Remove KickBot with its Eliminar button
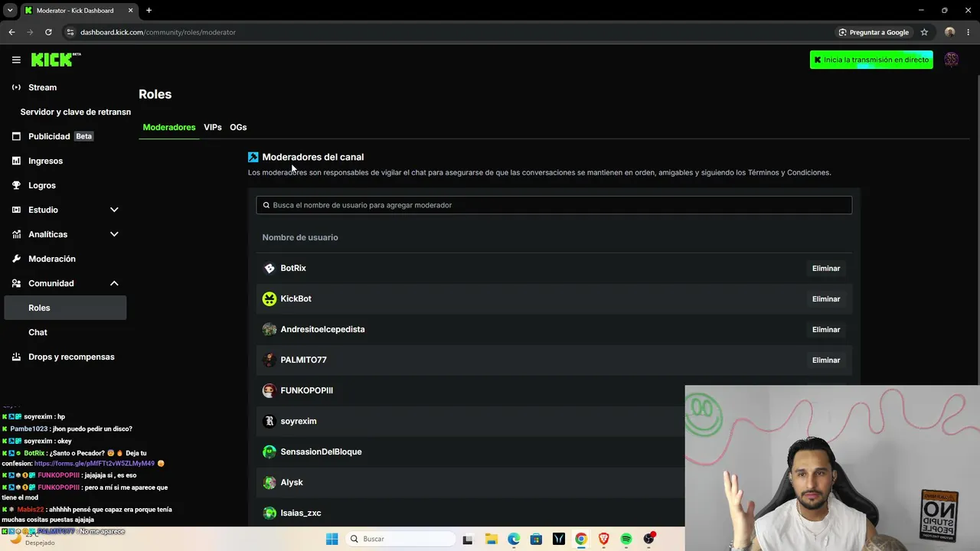Screen dimensions: 980x551 coord(826,299)
